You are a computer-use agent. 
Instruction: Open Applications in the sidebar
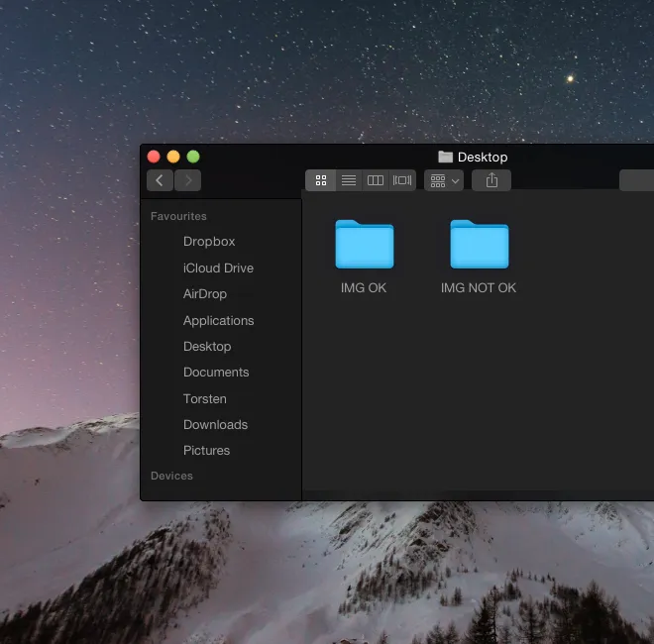click(218, 320)
